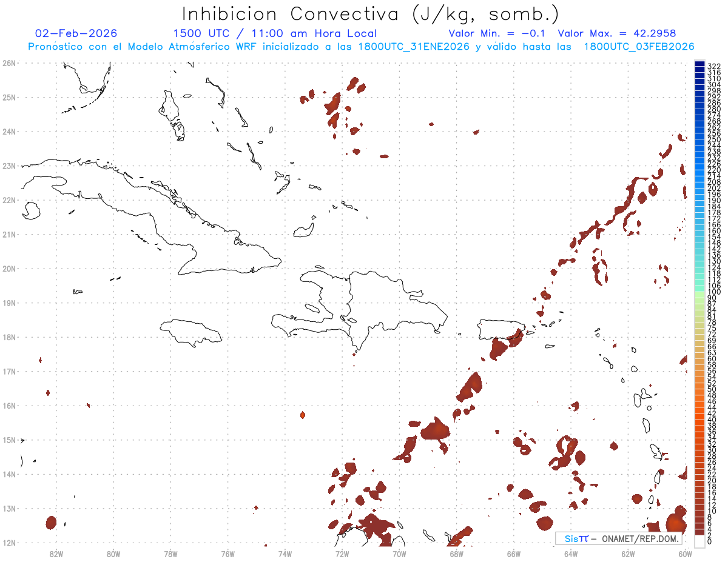Click the '50' colorbar label
Screen dimensions: 728x562
pos(712,389)
